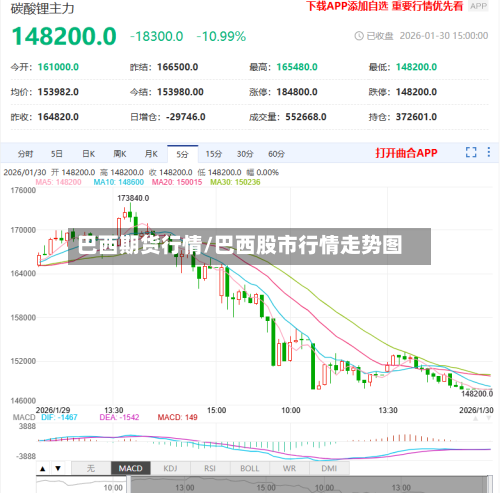Click the fullscreen expand chart icon

click(471, 152)
